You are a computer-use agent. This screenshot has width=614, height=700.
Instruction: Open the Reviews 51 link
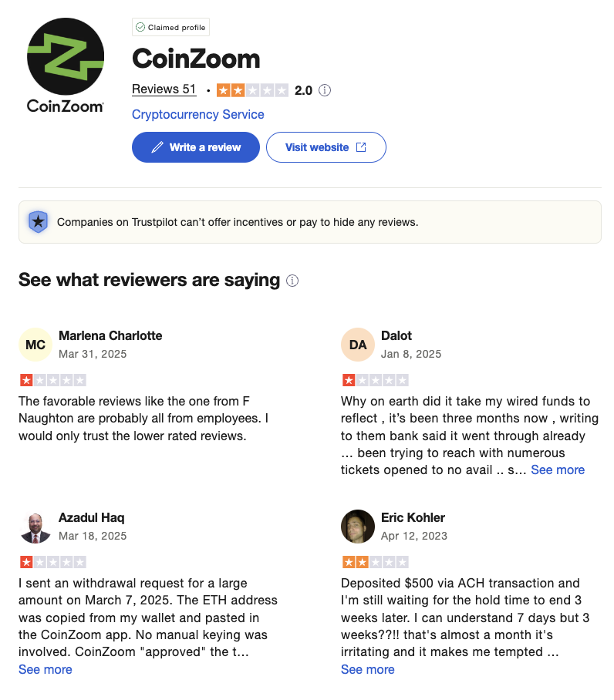(164, 89)
